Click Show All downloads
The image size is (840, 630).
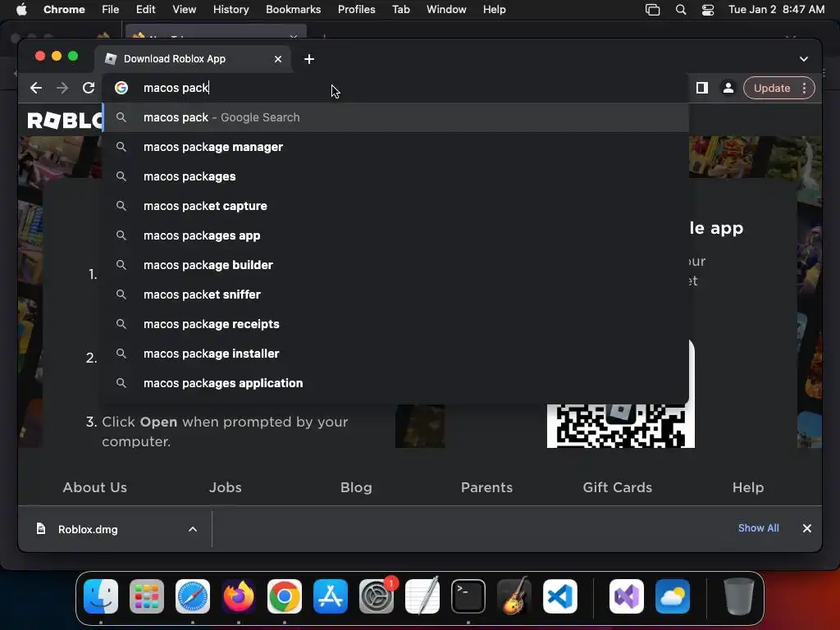pos(759,528)
